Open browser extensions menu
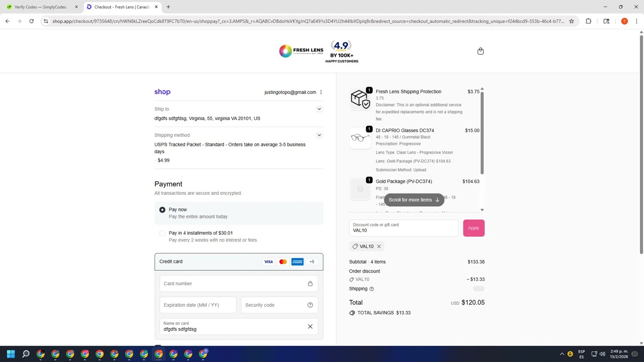The height and width of the screenshot is (362, 644). coord(589,21)
